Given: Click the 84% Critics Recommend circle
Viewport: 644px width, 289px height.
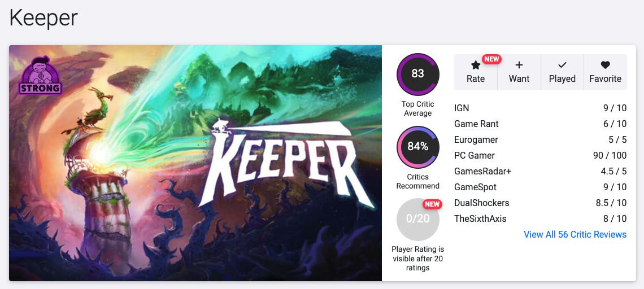Looking at the screenshot, I should [417, 147].
